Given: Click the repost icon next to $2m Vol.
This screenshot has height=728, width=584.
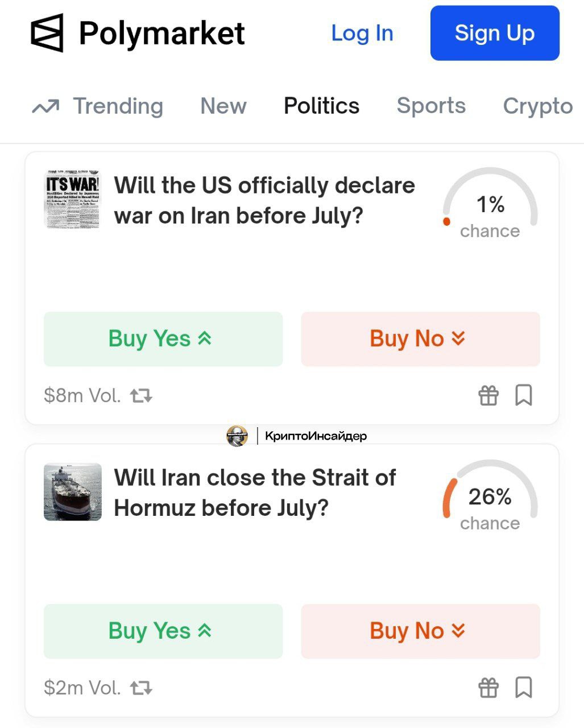Looking at the screenshot, I should tap(142, 688).
